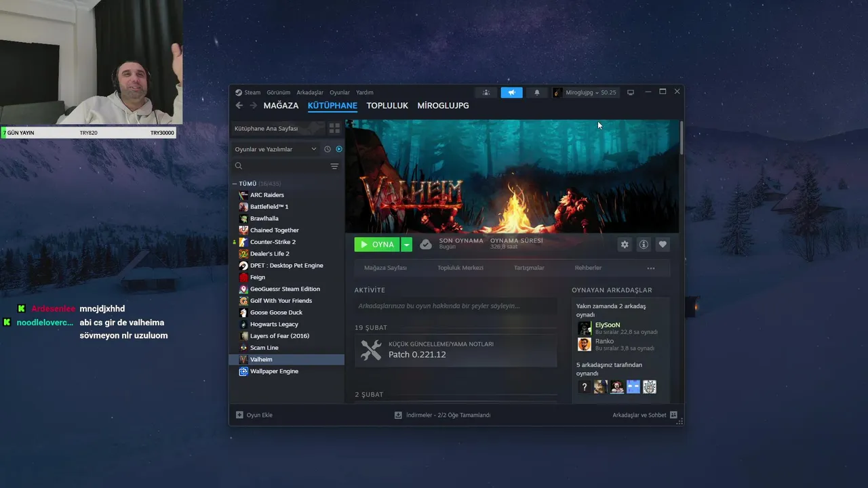Image resolution: width=868 pixels, height=488 pixels.
Task: Click Oyun Ekle button
Action: (x=254, y=415)
